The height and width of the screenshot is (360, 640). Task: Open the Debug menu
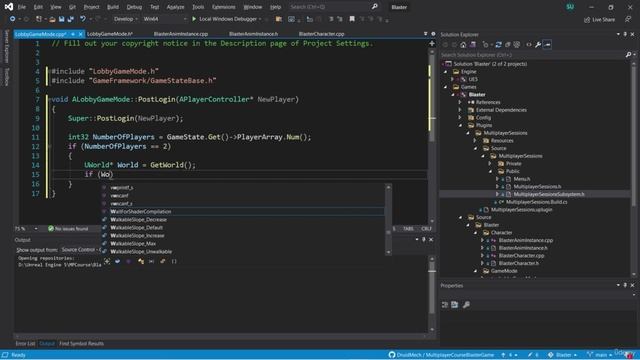point(134,7)
